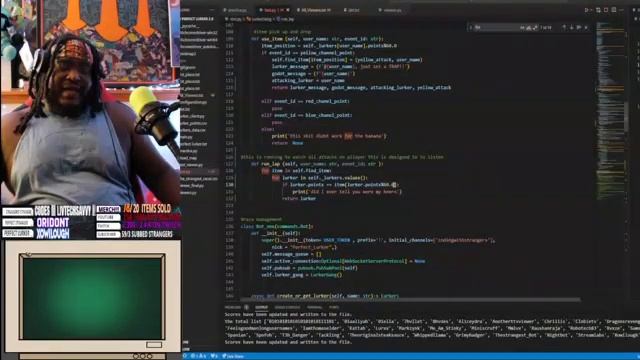Switch to the TERMINAL panel tab
This screenshot has height=360, width=640.
pos(314,307)
